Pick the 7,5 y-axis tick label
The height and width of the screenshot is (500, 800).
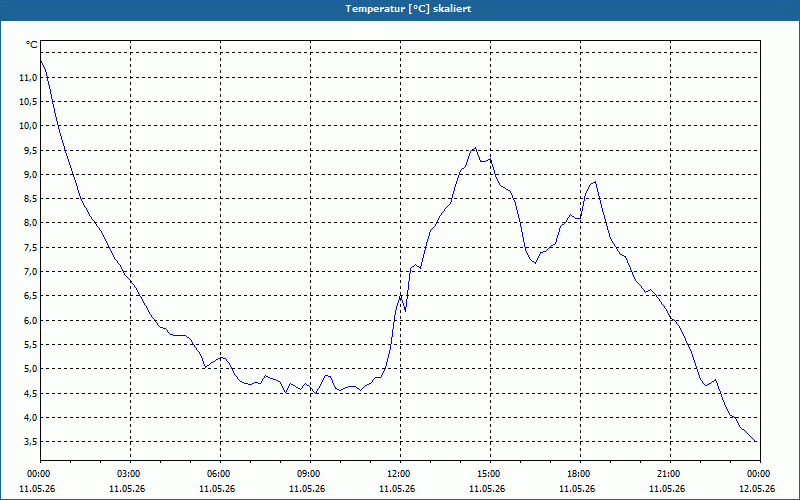tap(30, 247)
